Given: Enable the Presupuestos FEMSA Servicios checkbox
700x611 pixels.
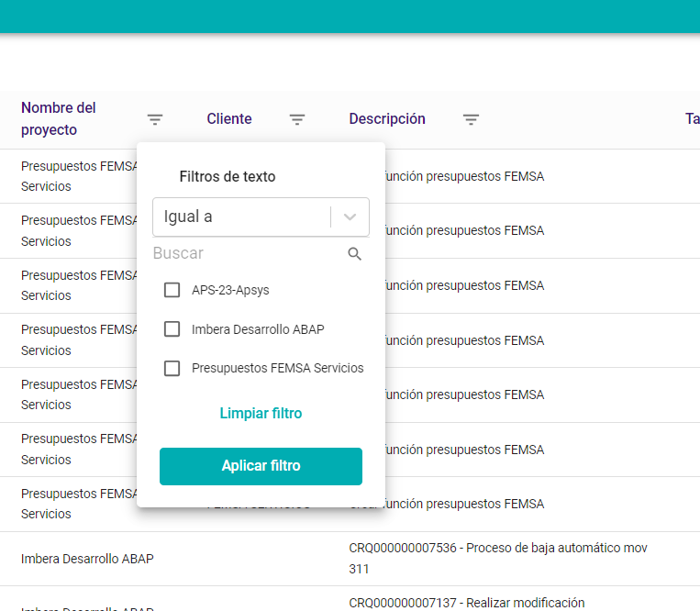Looking at the screenshot, I should click(x=172, y=368).
